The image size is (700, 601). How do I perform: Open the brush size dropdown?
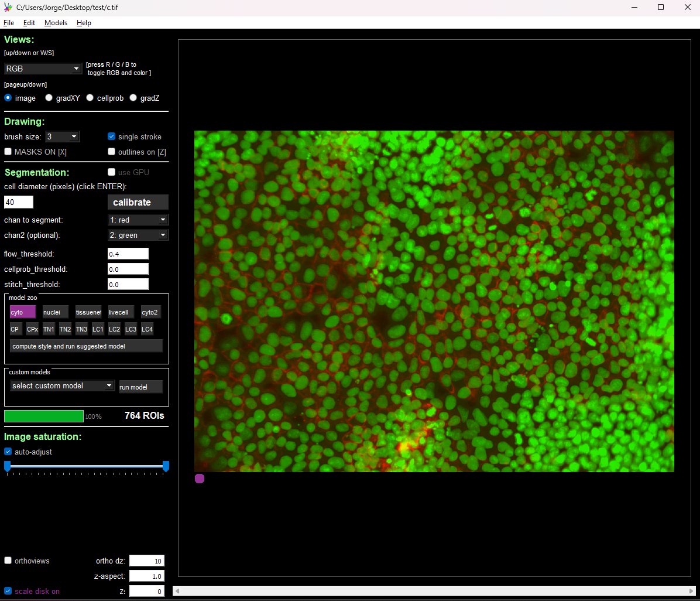(63, 136)
